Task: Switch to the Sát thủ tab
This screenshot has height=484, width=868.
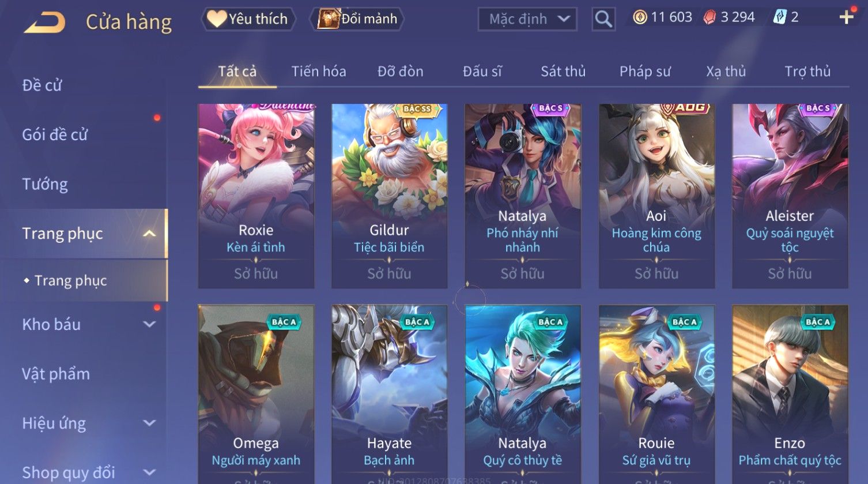Action: click(x=563, y=72)
